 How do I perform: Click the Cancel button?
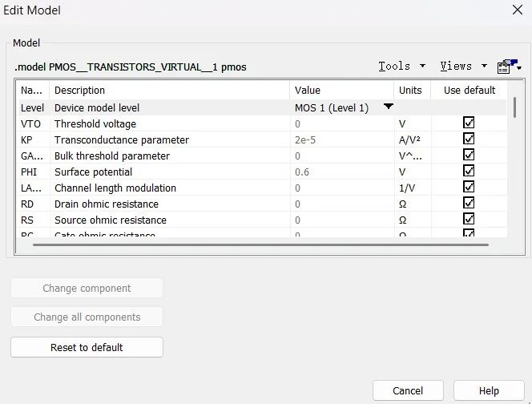[408, 390]
